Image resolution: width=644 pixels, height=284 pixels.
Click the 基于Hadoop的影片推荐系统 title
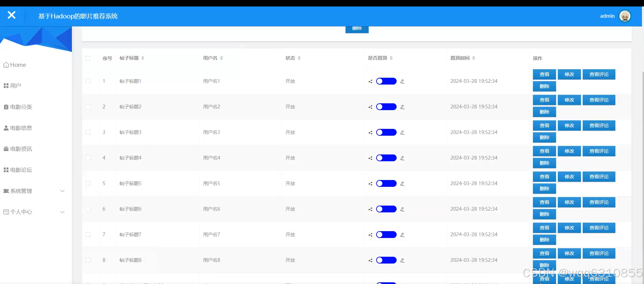pos(78,16)
